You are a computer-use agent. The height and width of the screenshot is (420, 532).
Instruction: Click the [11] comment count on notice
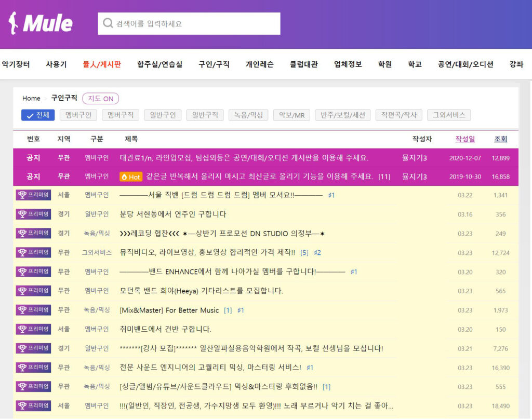pos(384,177)
